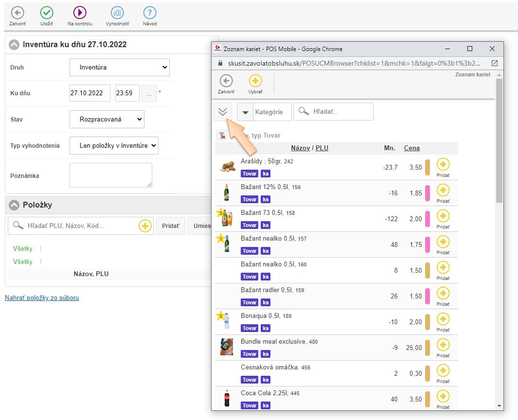Open the Vyhodnotiť evaluation icon
The height and width of the screenshot is (420, 518).
(x=117, y=13)
